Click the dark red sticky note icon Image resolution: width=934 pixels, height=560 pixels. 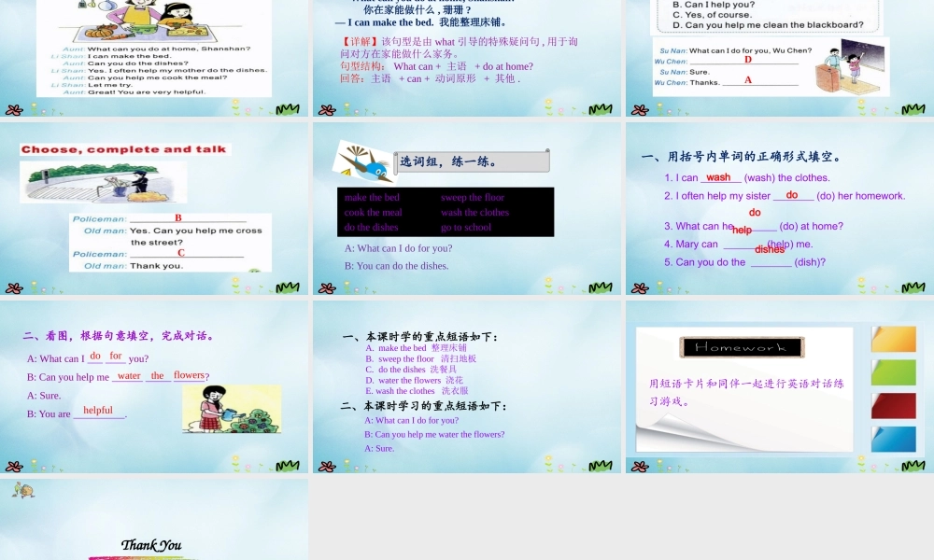894,406
